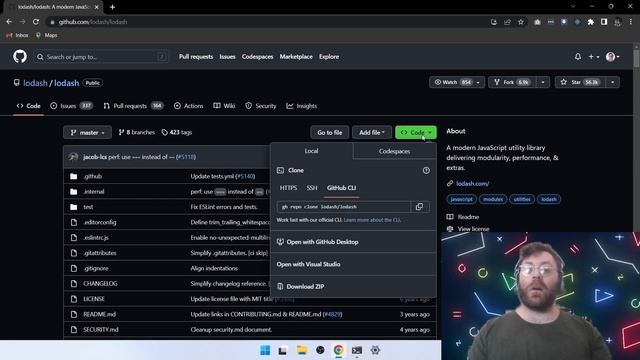
Task: Select the GitHub CLI clone option
Action: [x=342, y=188]
